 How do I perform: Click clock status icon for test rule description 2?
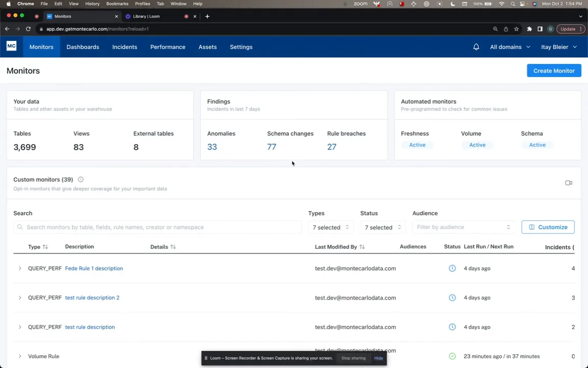coord(452,297)
